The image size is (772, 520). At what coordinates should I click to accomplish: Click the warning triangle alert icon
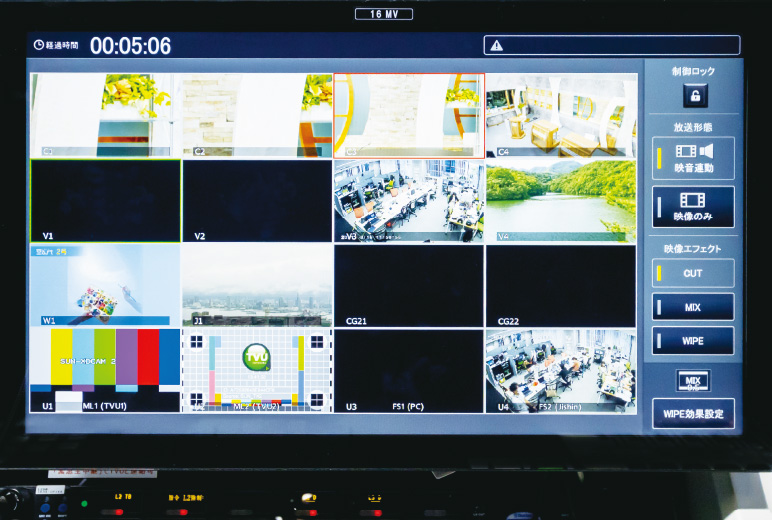497,45
